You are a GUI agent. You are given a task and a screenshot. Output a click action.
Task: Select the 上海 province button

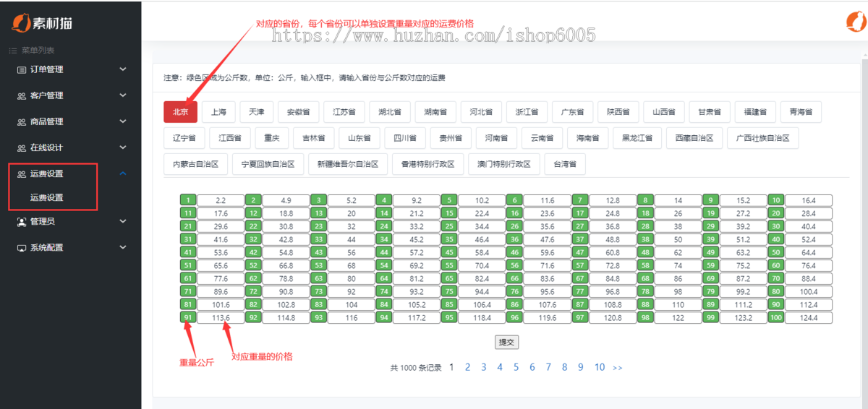point(218,112)
